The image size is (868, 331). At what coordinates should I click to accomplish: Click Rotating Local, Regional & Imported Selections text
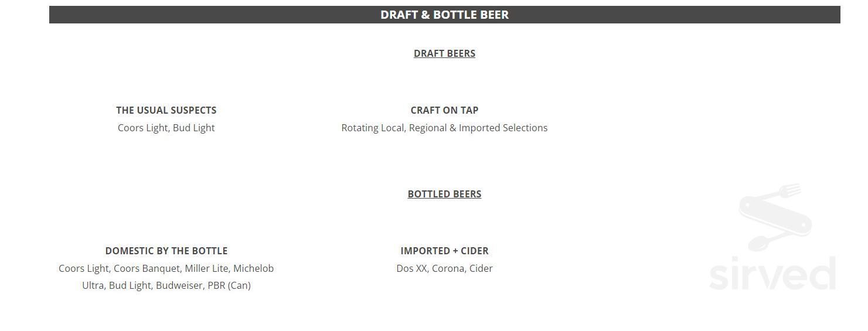444,128
